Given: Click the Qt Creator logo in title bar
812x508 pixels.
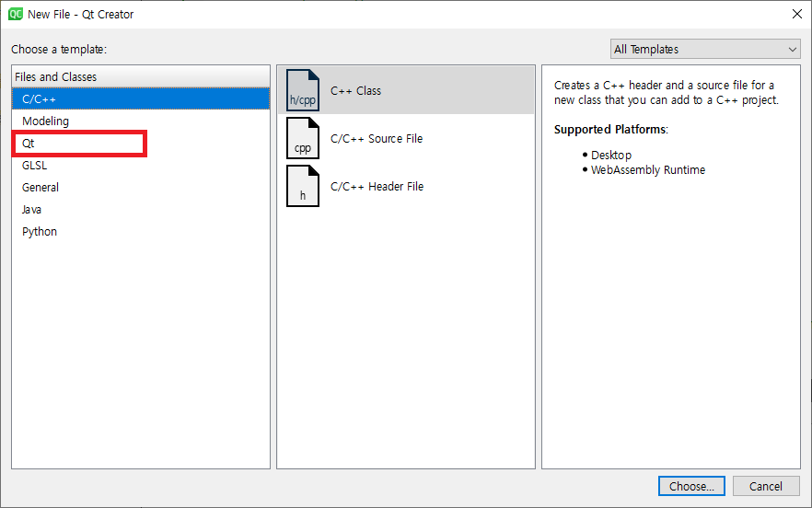Looking at the screenshot, I should point(16,14).
